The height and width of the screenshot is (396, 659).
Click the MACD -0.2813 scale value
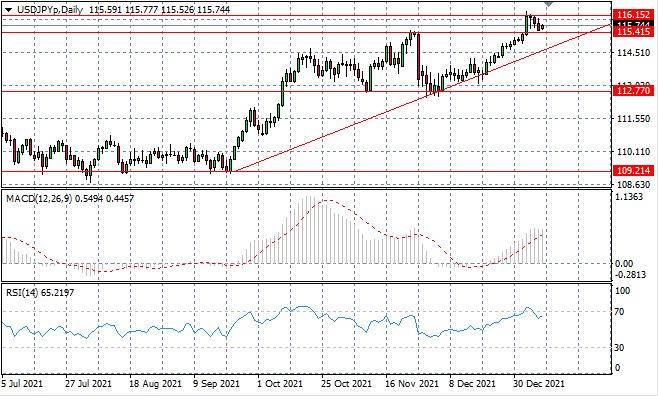[x=630, y=275]
